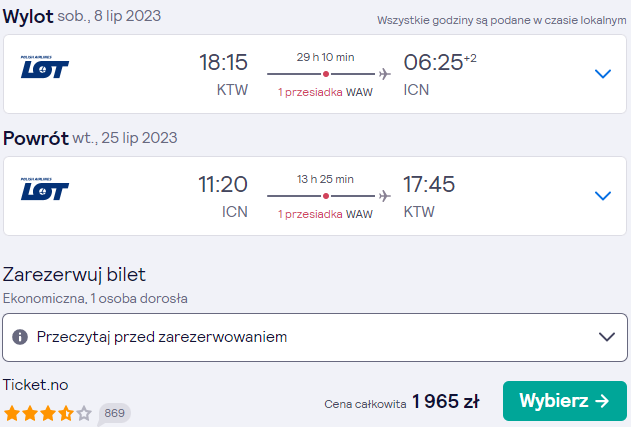Click the outbound 1 przesiadka WAW label

pos(325,92)
